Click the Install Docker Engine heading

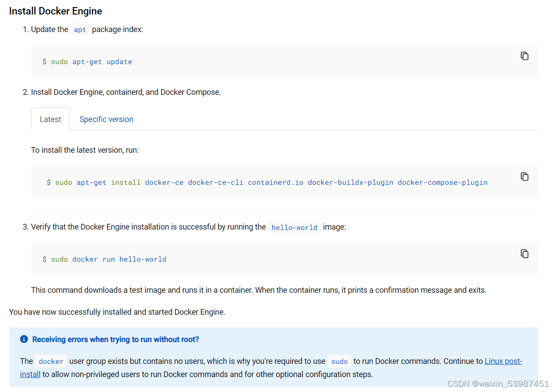click(x=55, y=11)
